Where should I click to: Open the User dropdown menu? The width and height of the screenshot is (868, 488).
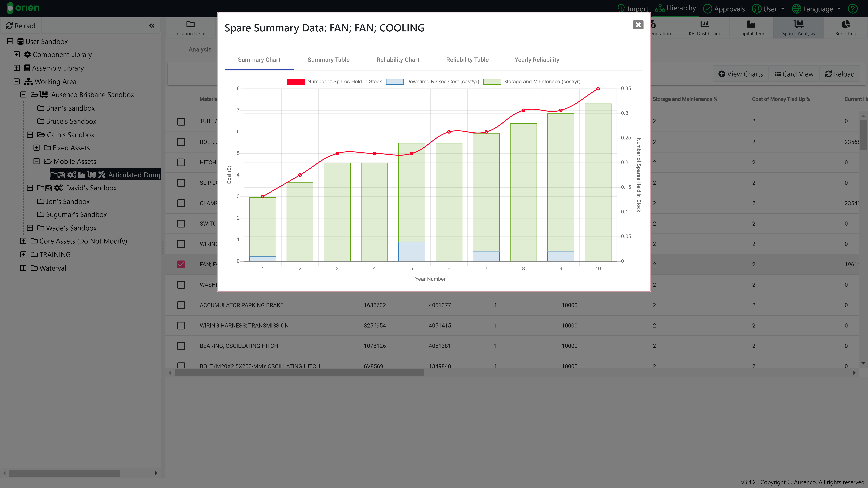(768, 9)
